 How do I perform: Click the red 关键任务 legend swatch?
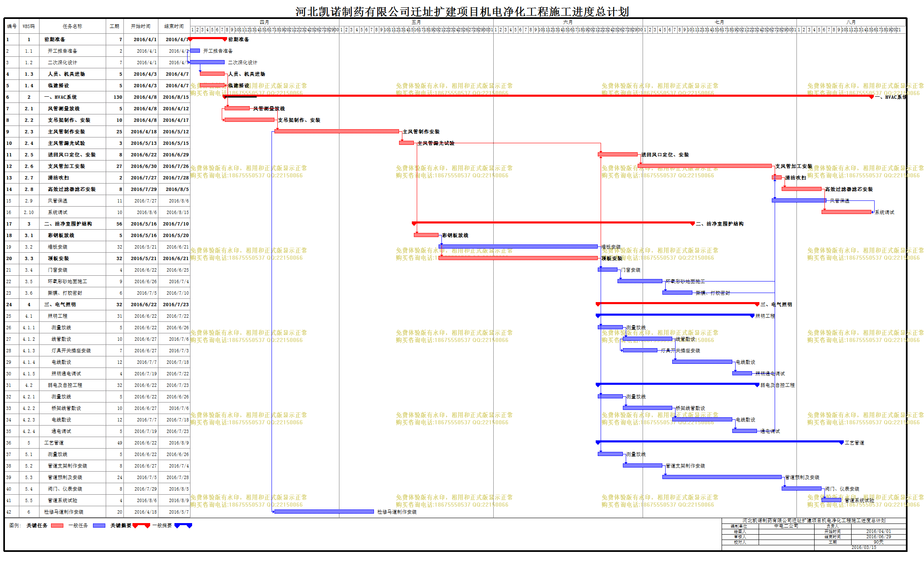click(57, 526)
